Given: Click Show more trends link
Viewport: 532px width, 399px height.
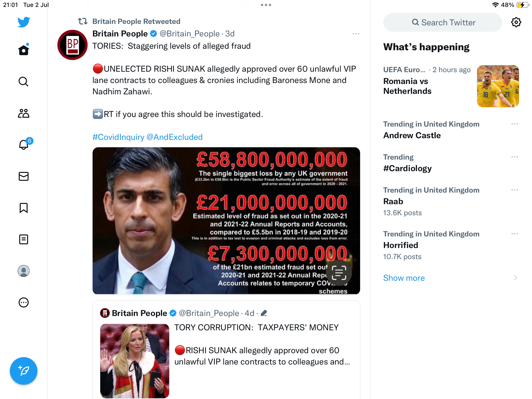Looking at the screenshot, I should click(404, 278).
